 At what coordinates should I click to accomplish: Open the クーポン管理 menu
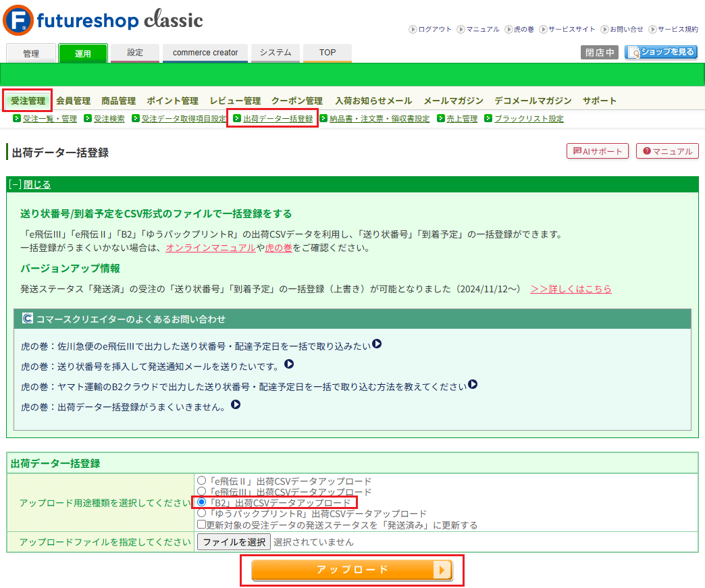click(x=297, y=101)
